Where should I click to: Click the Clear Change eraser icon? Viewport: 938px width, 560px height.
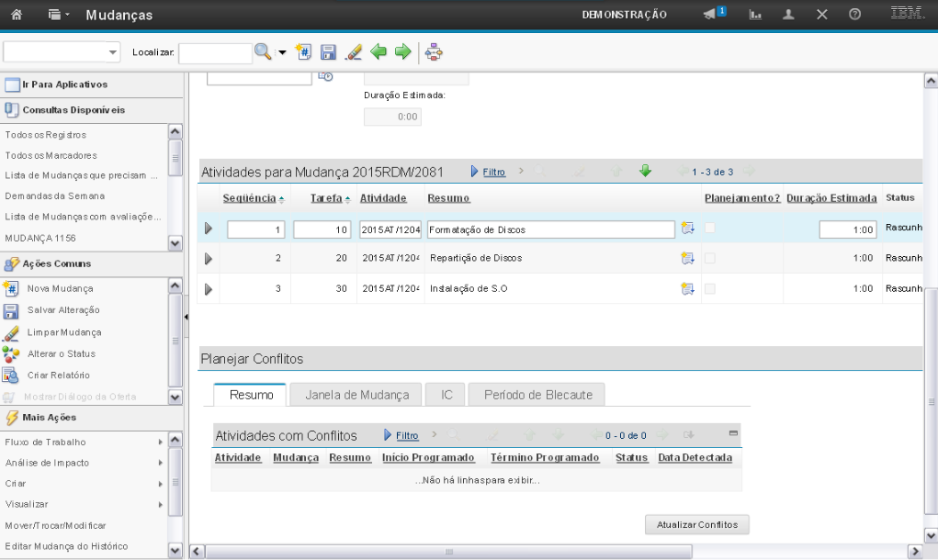tap(353, 52)
